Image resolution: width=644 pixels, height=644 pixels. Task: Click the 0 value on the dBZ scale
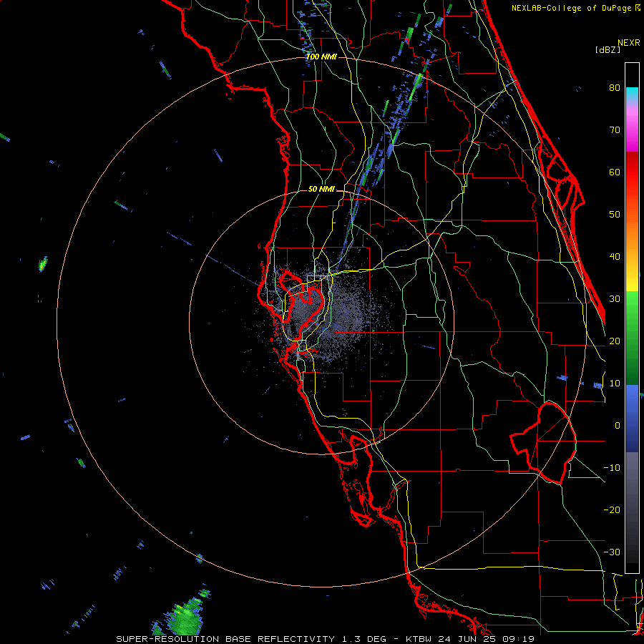coord(618,426)
